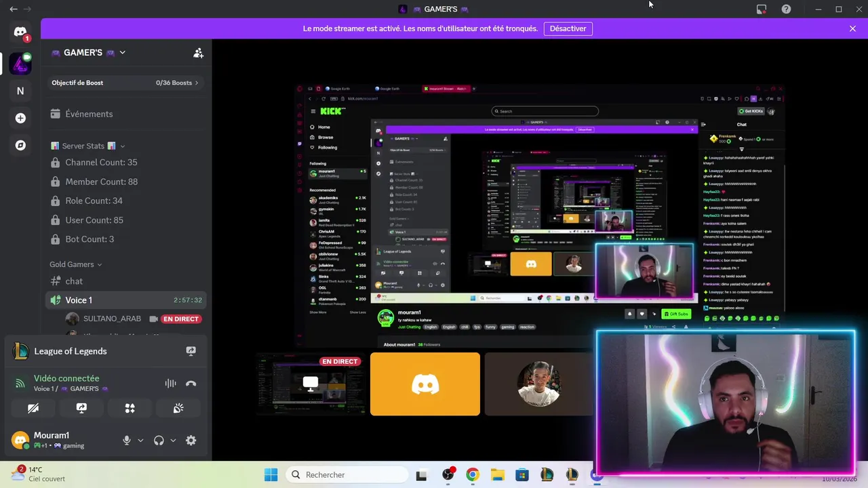868x488 pixels.
Task: Open Google Chrome from the taskbar
Action: pos(473,474)
